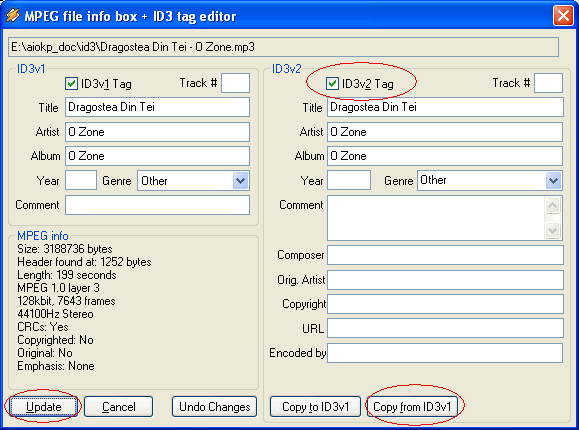The width and height of the screenshot is (579, 430).
Task: Click Undo Changes button
Action: [215, 407]
